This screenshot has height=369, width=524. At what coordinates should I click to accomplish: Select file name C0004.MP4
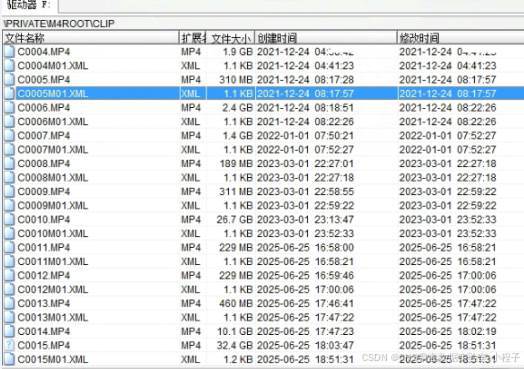(x=44, y=52)
